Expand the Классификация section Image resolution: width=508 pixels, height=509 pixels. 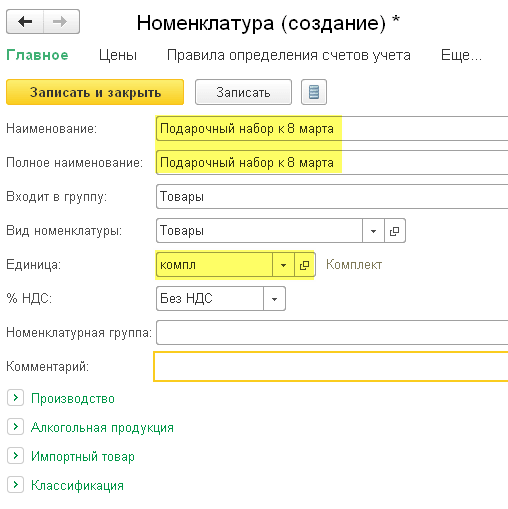[15, 485]
